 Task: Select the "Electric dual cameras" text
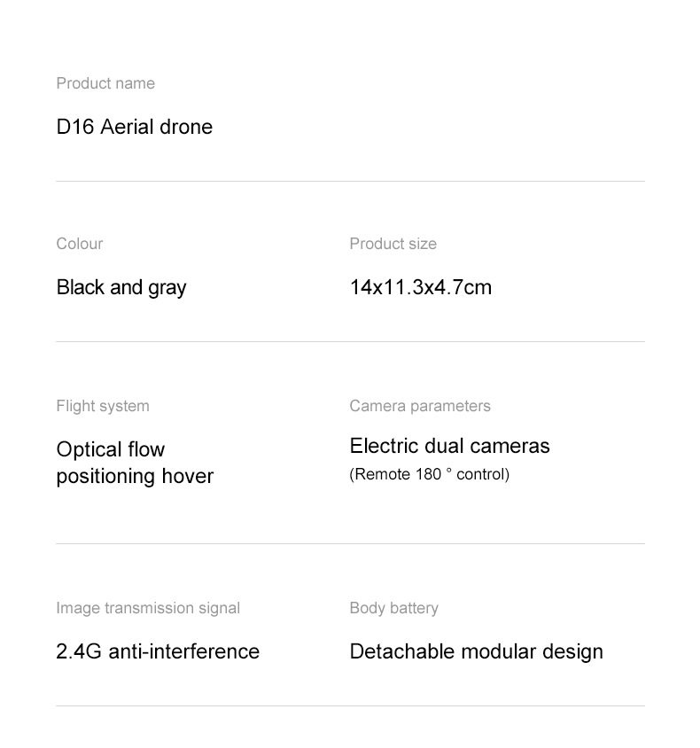click(449, 446)
